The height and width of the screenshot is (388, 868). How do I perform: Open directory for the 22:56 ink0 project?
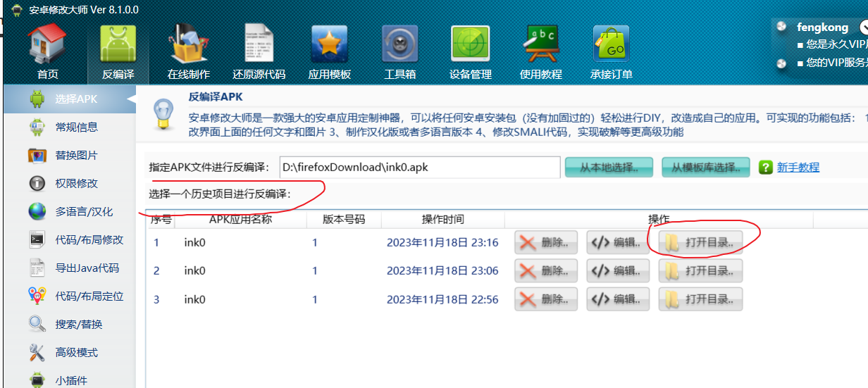(700, 299)
